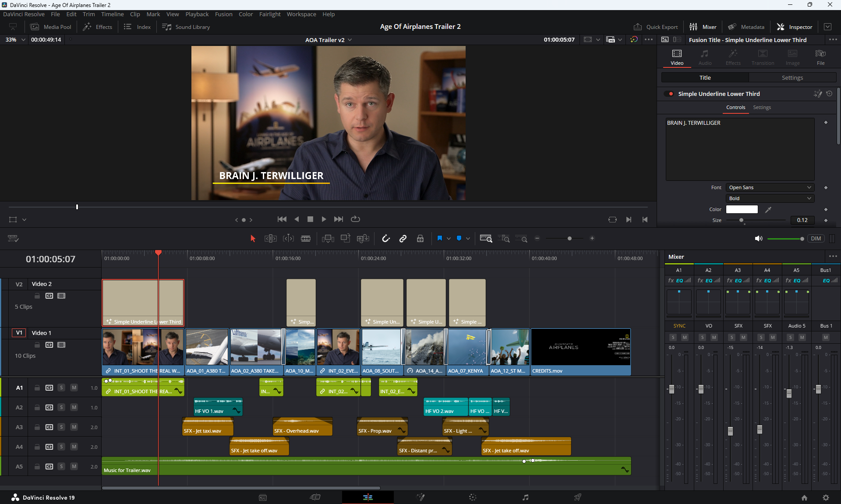
Task: Open the Fairlight page music note icon
Action: click(525, 497)
